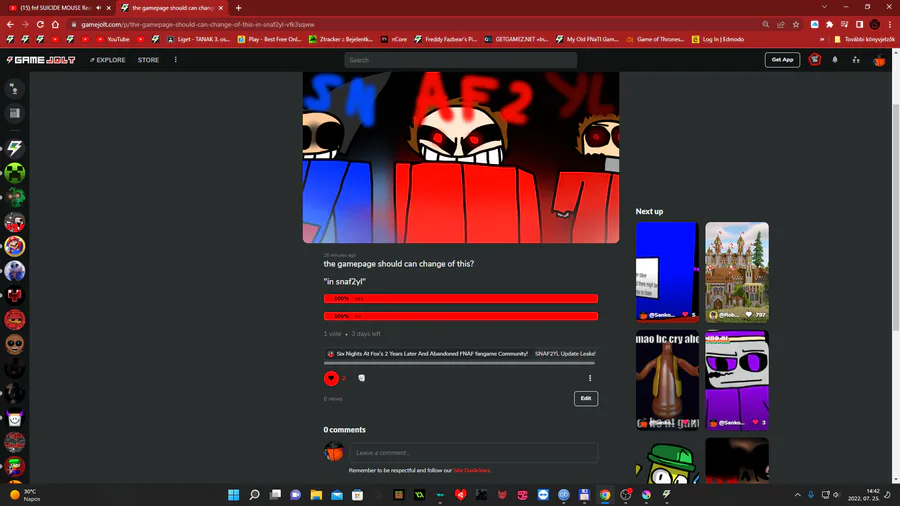Open the STORE page

(148, 60)
